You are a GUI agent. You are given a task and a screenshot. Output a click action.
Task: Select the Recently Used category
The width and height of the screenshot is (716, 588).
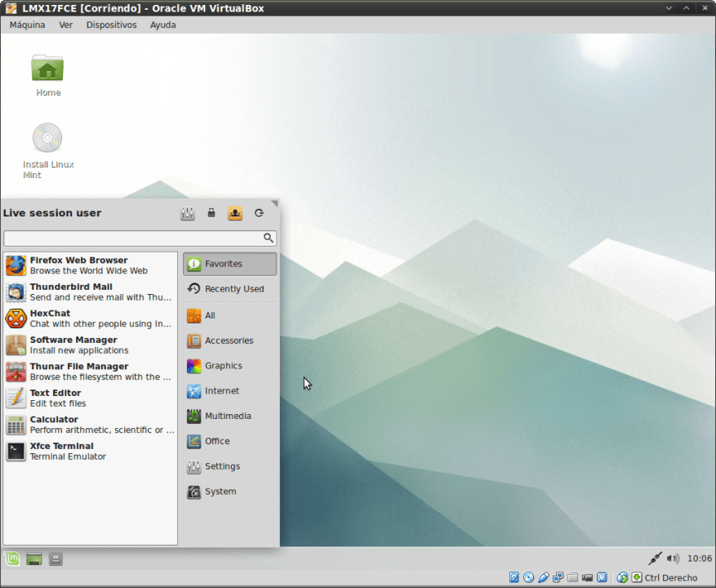229,288
